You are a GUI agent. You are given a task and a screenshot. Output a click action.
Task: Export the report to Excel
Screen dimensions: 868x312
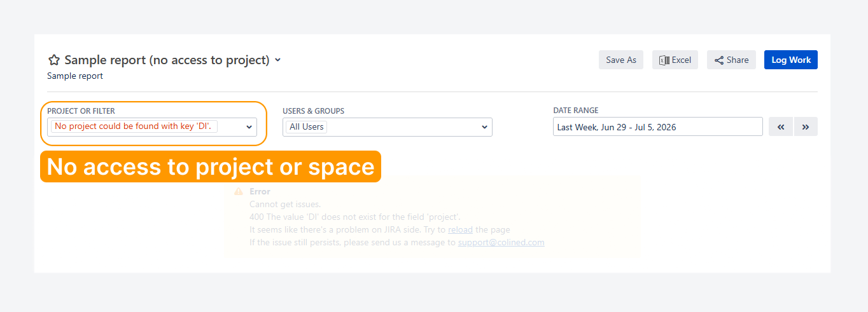click(675, 60)
